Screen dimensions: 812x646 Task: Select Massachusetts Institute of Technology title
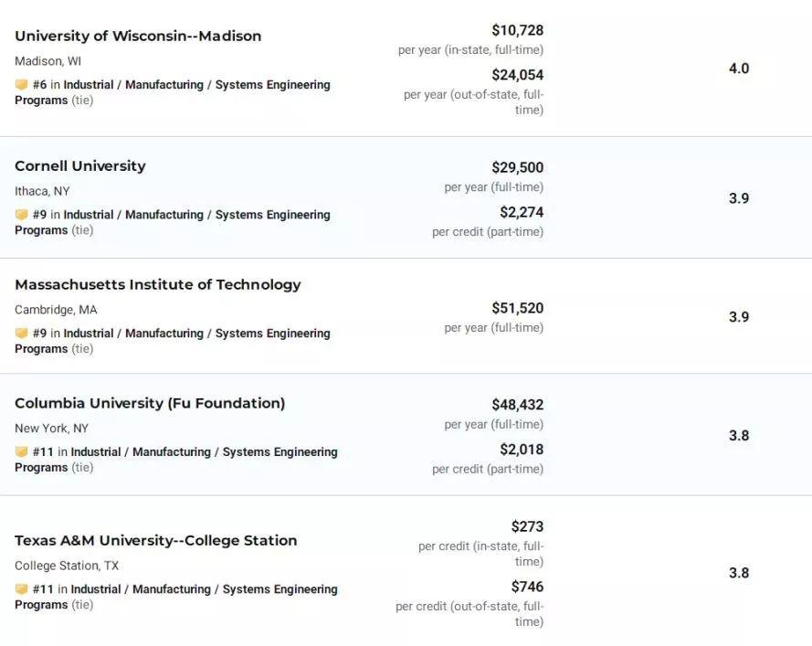(158, 284)
